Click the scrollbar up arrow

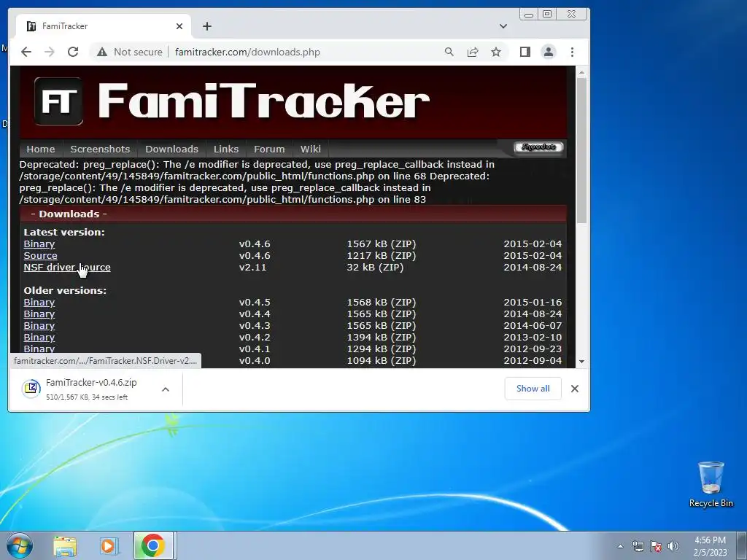(x=581, y=72)
